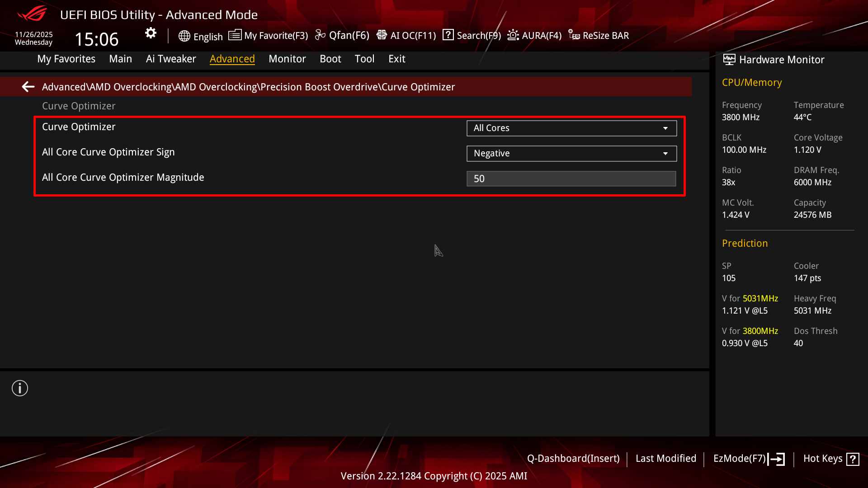The height and width of the screenshot is (488, 868).
Task: Open the Monitor tab
Action: click(287, 59)
